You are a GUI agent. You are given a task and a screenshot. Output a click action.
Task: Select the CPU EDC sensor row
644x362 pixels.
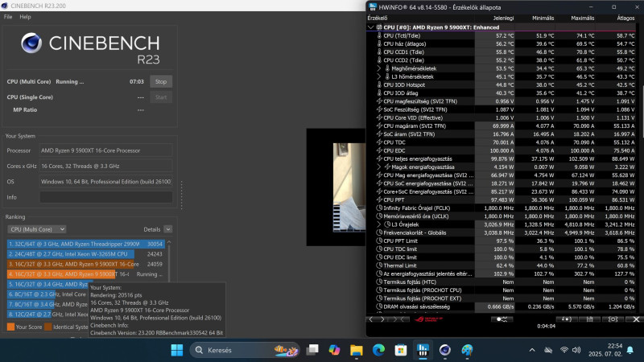502,150
